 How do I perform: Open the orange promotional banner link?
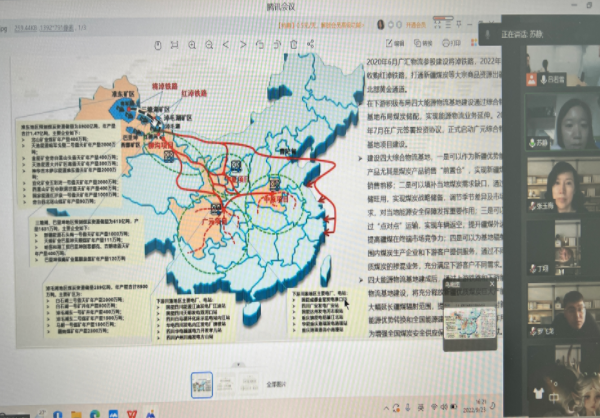[321, 25]
